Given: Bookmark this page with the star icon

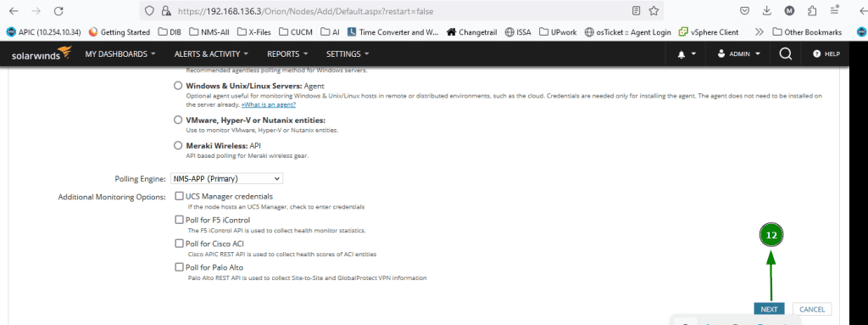Looking at the screenshot, I should 654,10.
